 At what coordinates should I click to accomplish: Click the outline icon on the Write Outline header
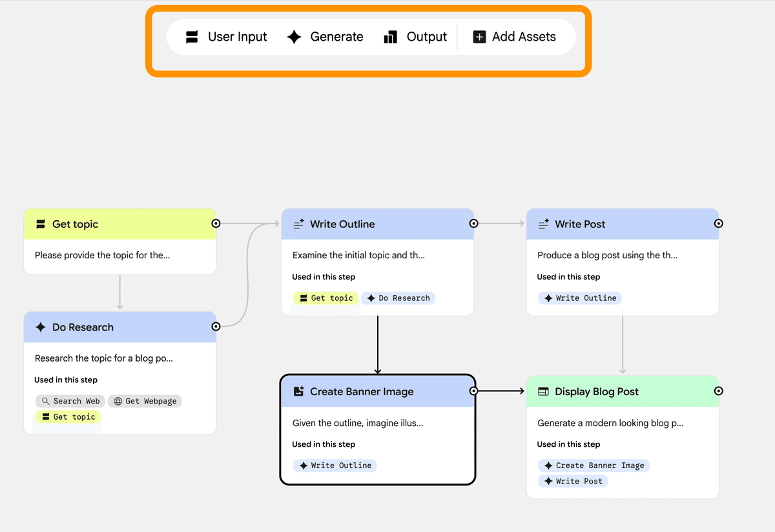(297, 224)
